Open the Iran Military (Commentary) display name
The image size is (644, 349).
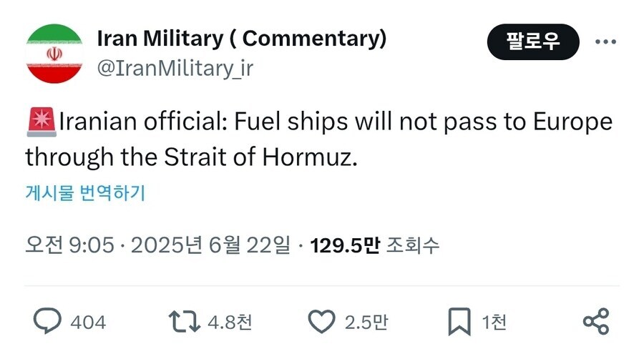242,39
